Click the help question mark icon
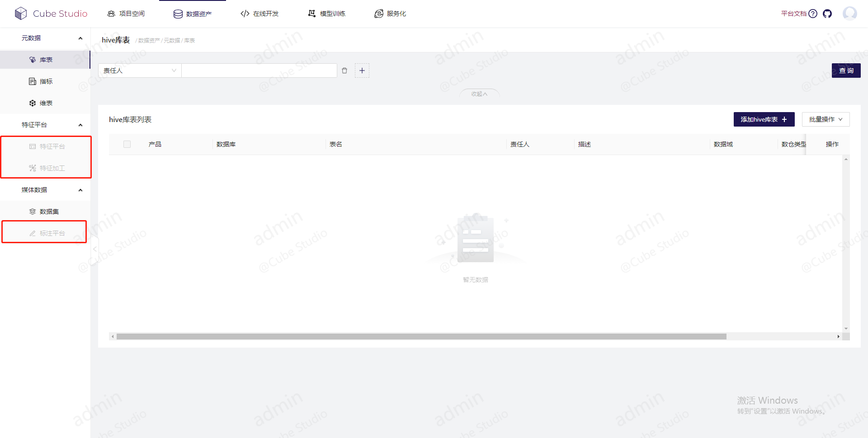 click(813, 14)
